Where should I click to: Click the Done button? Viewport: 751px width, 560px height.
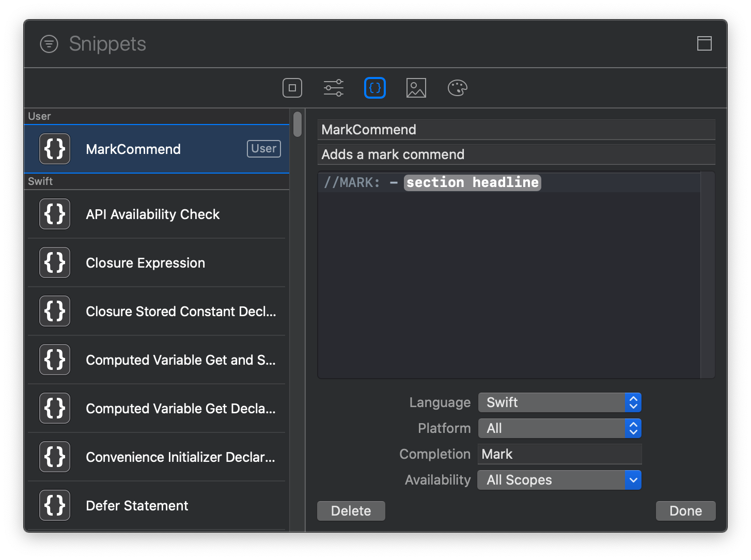tap(685, 510)
